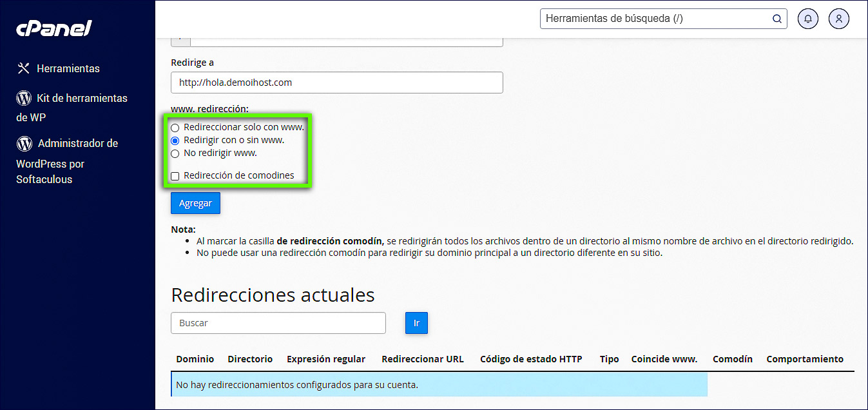The image size is (868, 410).
Task: Enable "Redirección de comodines"
Action: click(x=175, y=175)
